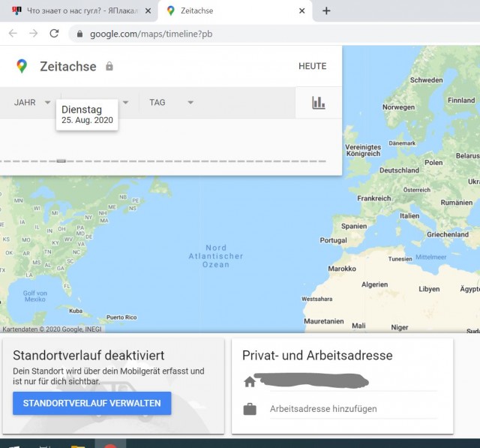The image size is (480, 448).
Task: Close the ЯПлакал tab
Action: pyautogui.click(x=148, y=11)
